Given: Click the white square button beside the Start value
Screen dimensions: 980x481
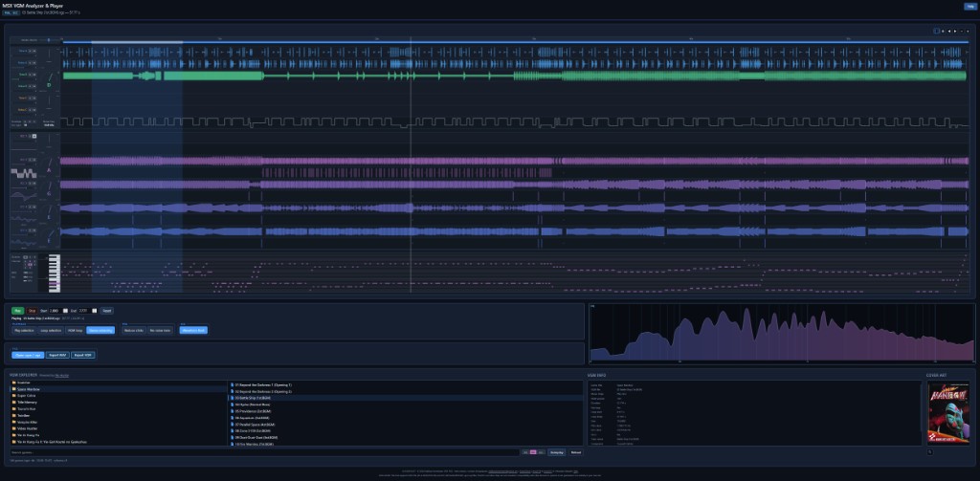Looking at the screenshot, I should tap(65, 311).
